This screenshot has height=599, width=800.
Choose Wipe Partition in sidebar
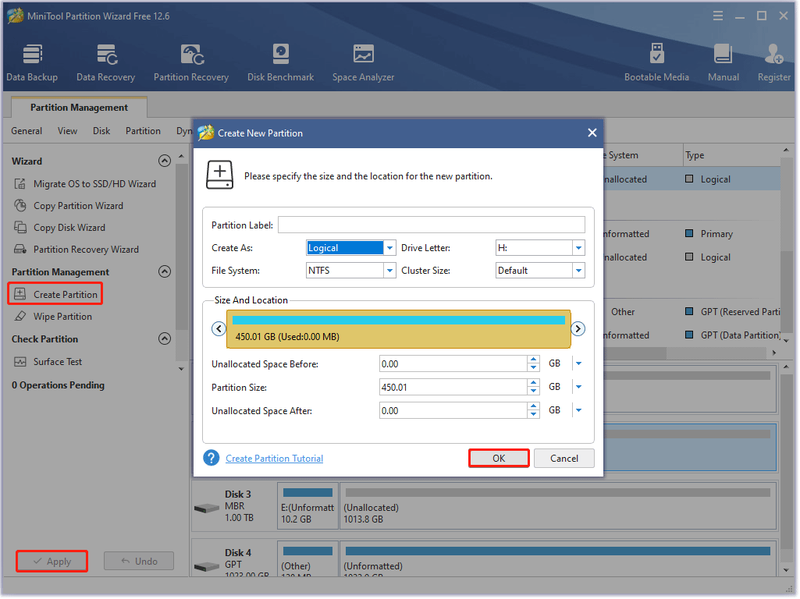(53, 317)
